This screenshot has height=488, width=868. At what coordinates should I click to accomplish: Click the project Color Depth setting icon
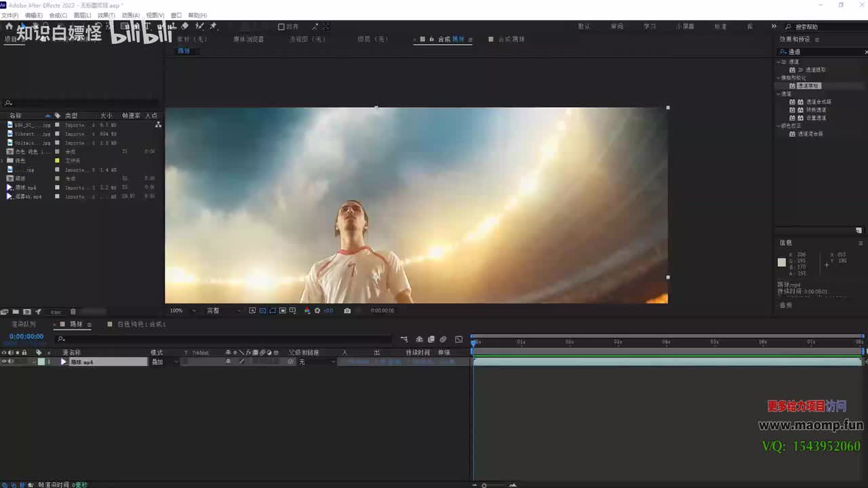pyautogui.click(x=56, y=312)
